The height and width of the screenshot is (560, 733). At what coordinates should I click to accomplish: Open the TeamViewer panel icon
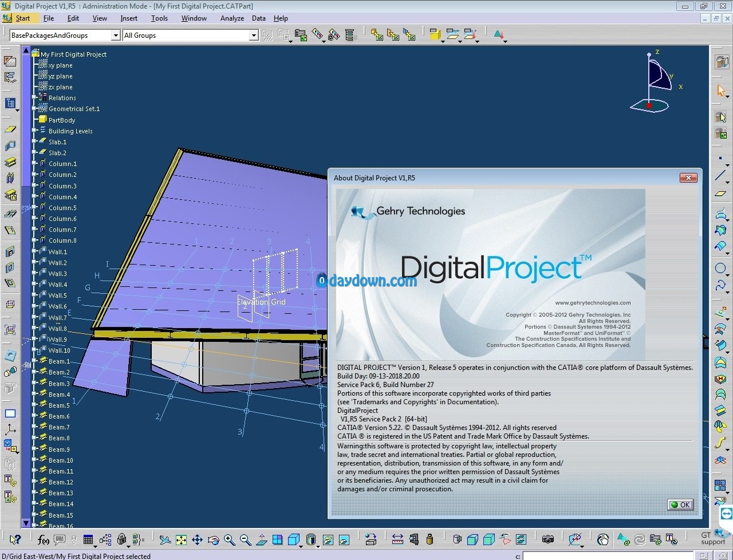pos(726,513)
